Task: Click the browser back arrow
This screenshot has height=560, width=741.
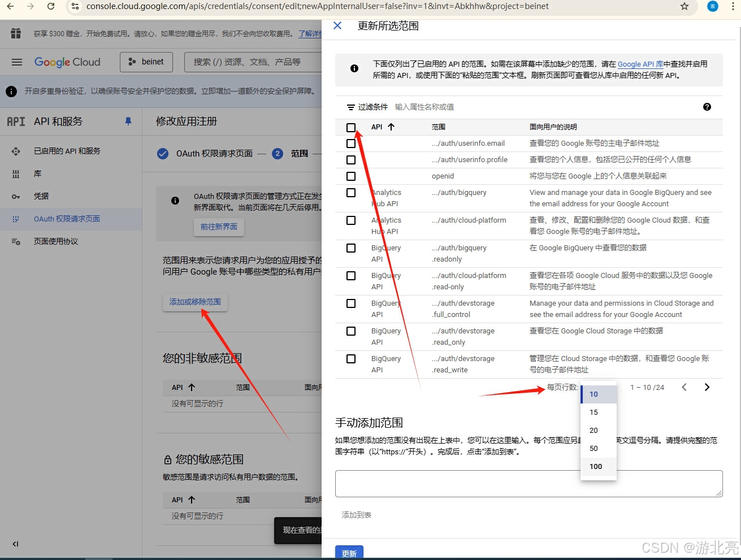Action: tap(10, 6)
